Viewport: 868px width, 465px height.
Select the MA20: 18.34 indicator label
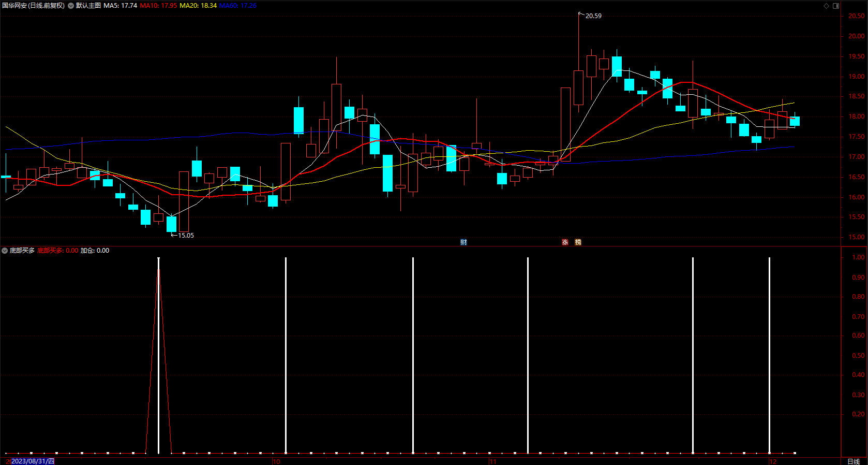(198, 6)
